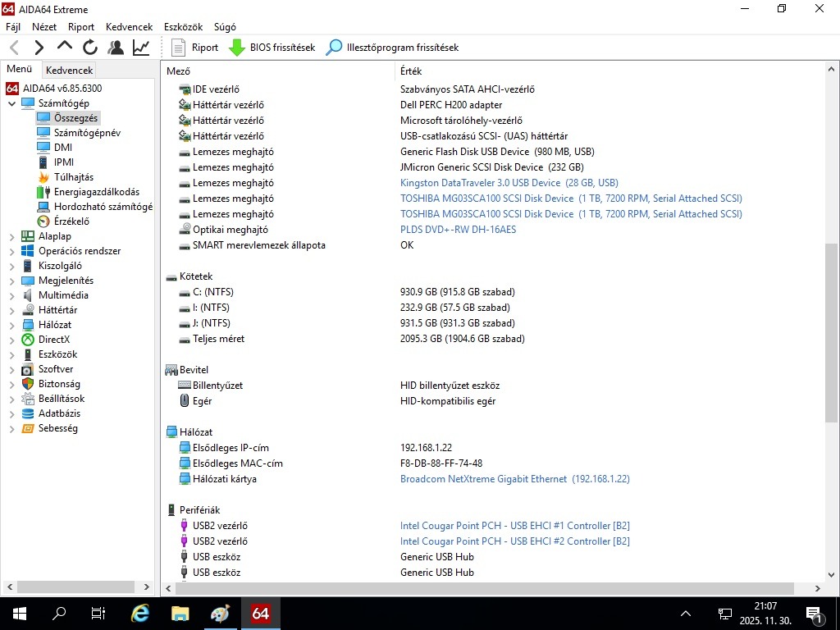Click the Riport toolbar button
The width and height of the screenshot is (840, 630).
194,48
